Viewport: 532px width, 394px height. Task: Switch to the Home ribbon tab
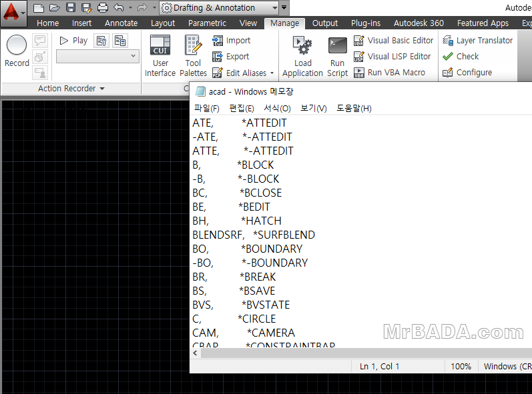pyautogui.click(x=48, y=23)
